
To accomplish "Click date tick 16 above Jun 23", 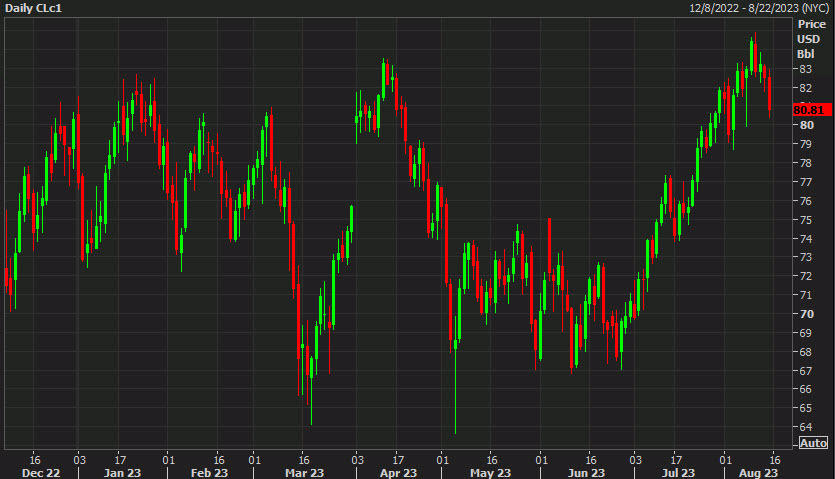I will (591, 460).
